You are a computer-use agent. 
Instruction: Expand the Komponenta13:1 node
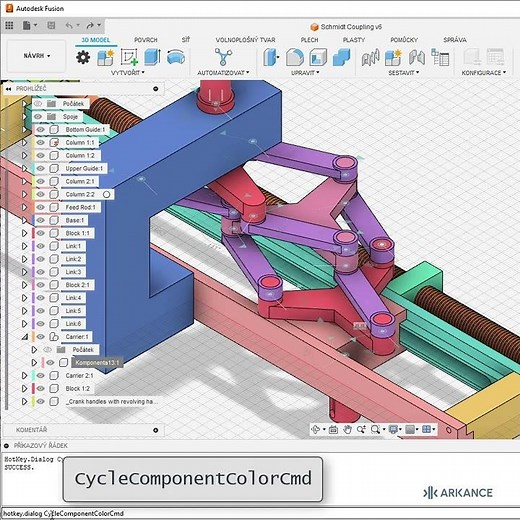pyautogui.click(x=34, y=362)
